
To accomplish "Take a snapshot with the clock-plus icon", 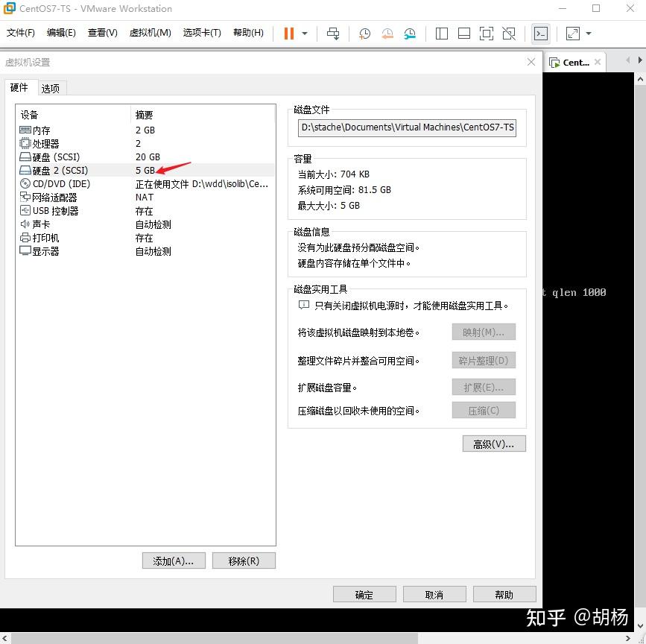I will 364,34.
